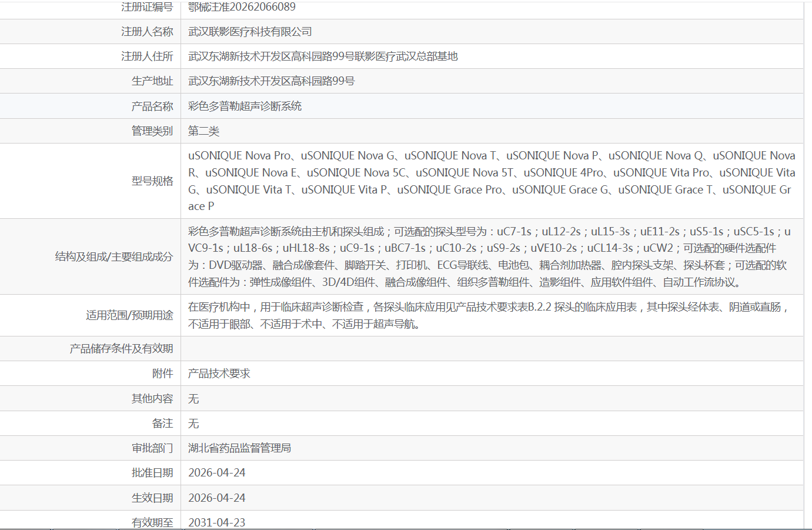Click the "有效期至" row label
Viewport: 812px width, 530px height.
tap(152, 522)
